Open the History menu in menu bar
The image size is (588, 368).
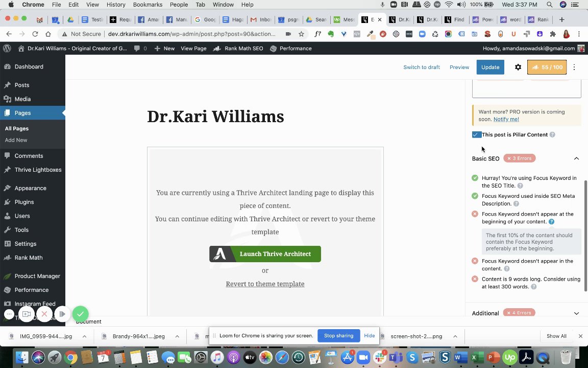[116, 5]
